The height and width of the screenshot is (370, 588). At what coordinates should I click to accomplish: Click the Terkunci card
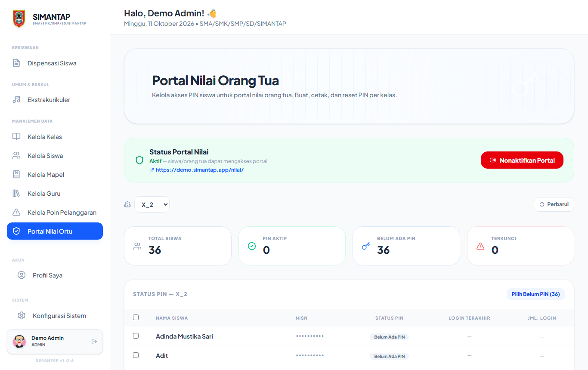[520, 246]
